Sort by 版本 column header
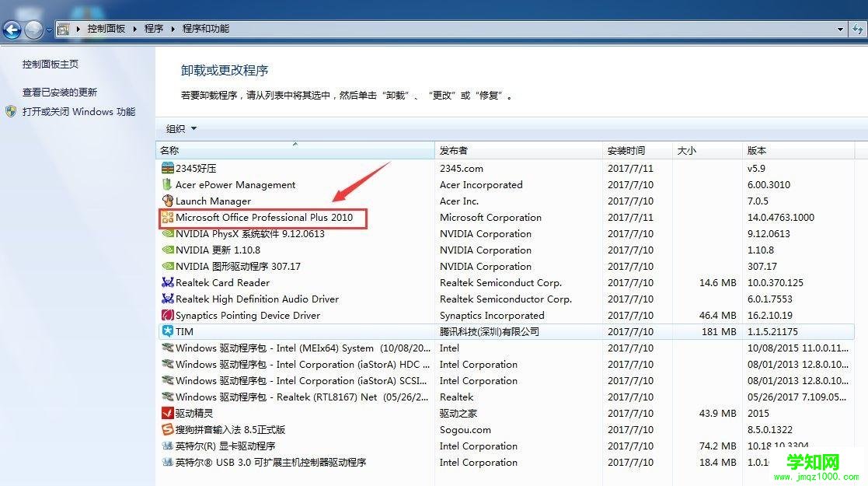 (798, 150)
